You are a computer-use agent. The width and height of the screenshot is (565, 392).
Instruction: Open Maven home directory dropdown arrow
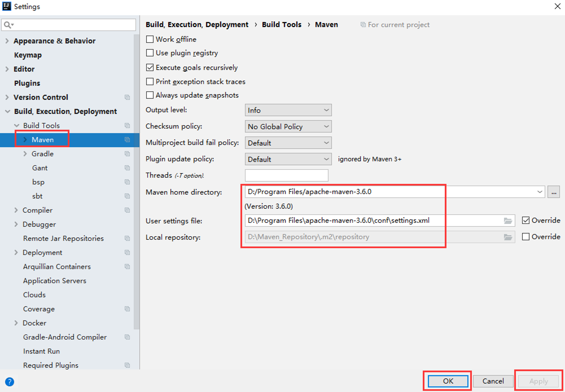(540, 192)
